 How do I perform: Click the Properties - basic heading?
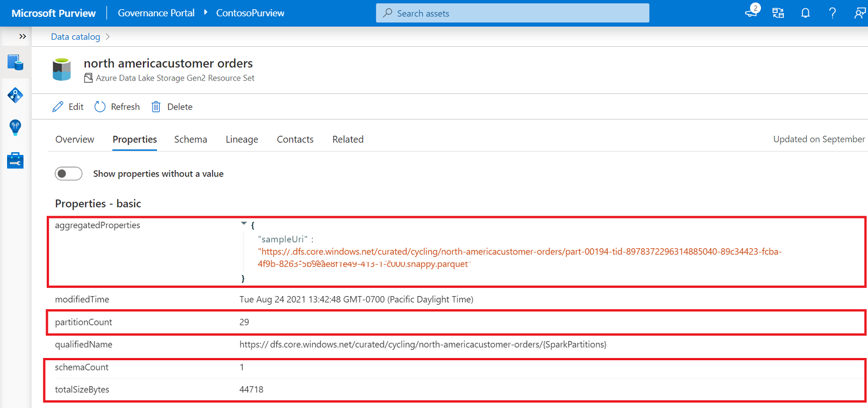(x=98, y=203)
